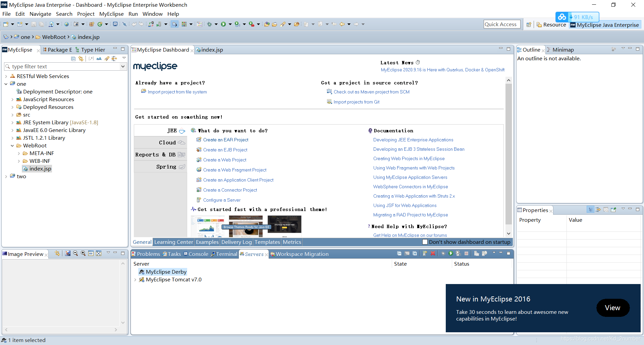Click the Zoom Out icon in Image Preview
644x345 pixels.
[75, 254]
